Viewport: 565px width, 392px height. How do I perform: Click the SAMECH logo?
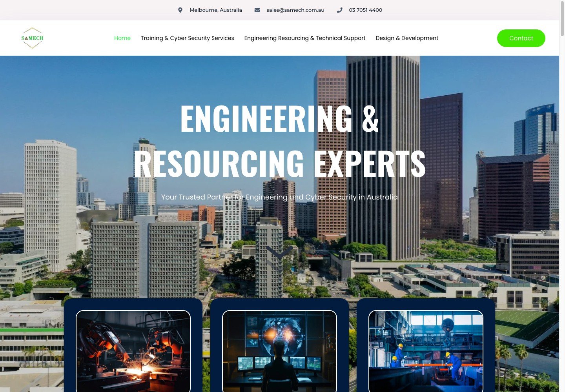[x=32, y=38]
